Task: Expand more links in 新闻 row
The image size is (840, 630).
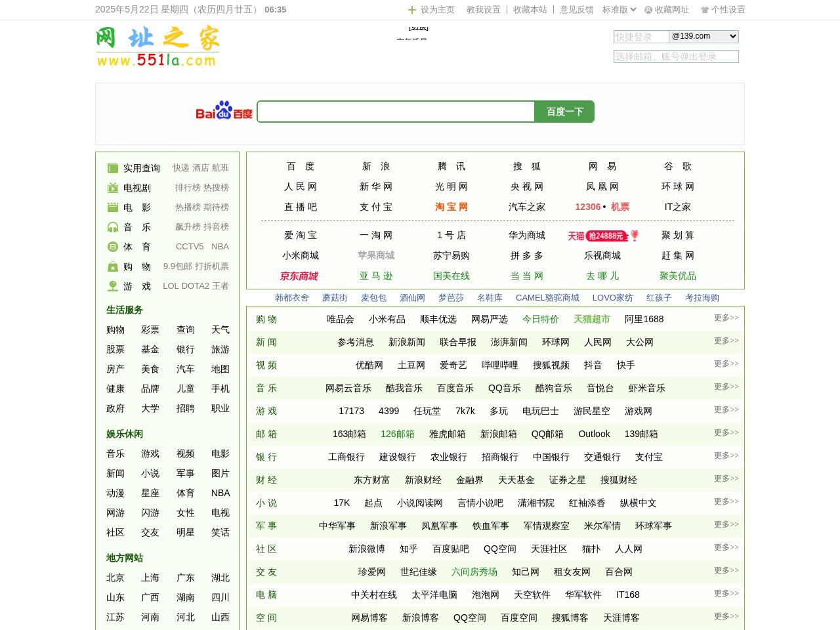Action: pyautogui.click(x=726, y=341)
